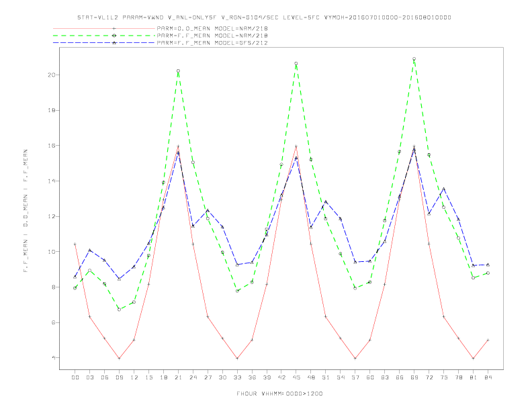Click red observed minimum marker at hour 09

click(119, 359)
